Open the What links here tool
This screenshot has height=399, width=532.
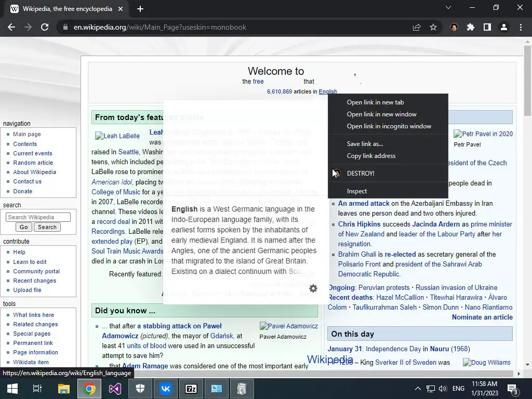click(x=33, y=315)
